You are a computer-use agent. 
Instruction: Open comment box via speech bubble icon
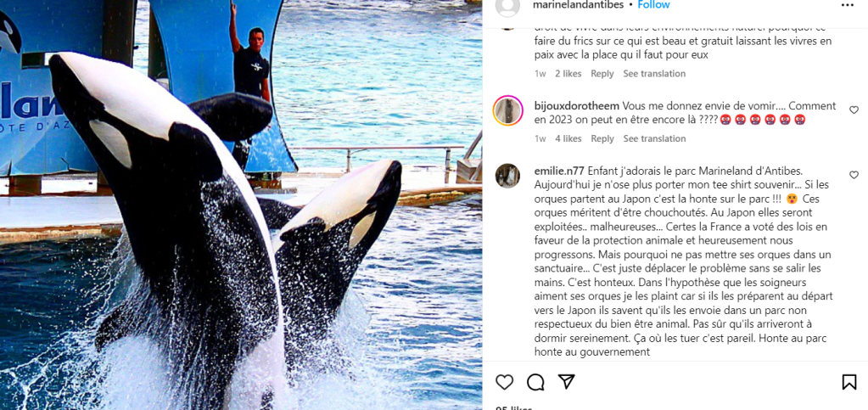point(535,382)
